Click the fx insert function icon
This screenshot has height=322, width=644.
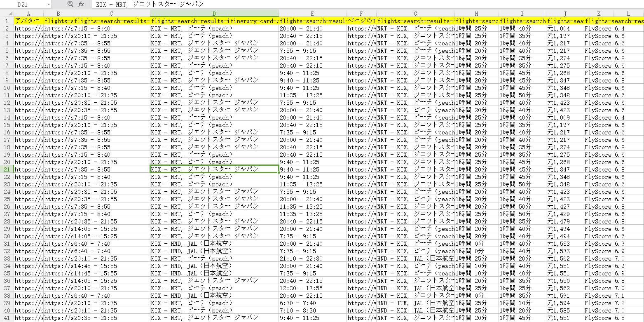click(x=81, y=4)
